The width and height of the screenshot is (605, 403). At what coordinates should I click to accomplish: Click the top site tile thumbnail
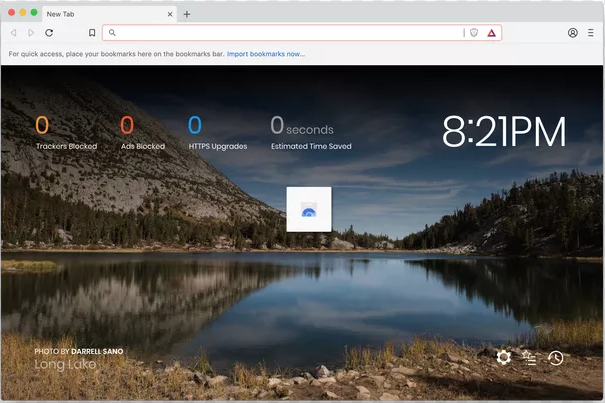[x=308, y=209]
